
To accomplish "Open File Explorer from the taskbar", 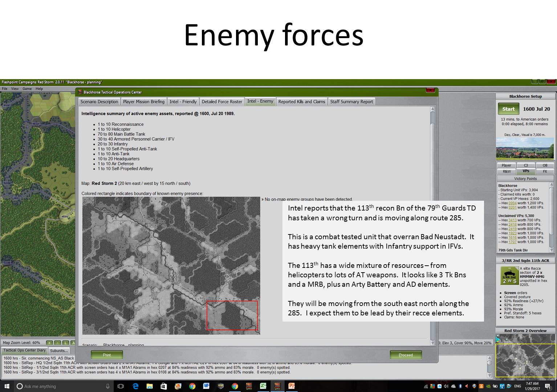I will (x=149, y=386).
